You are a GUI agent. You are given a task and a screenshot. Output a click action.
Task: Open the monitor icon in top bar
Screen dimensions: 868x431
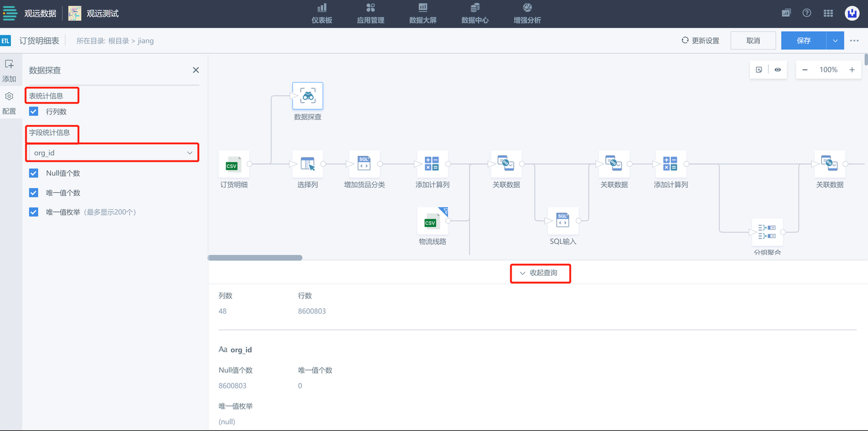pyautogui.click(x=786, y=13)
